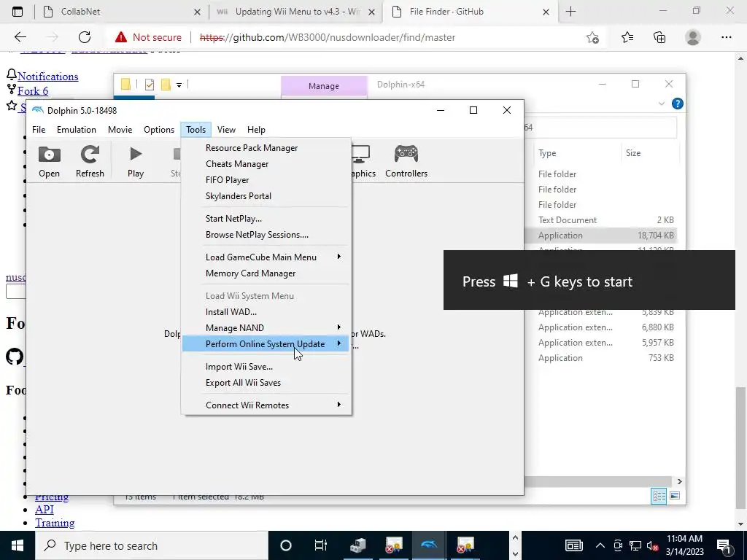
Task: Open the Options menu in Dolphin
Action: pyautogui.click(x=159, y=130)
